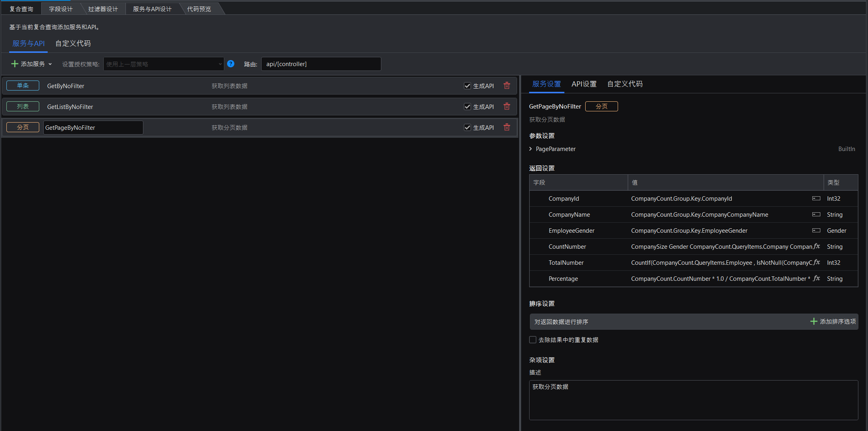This screenshot has width=868, height=431.
Task: Click value CompanyCount.Group.Key.CompanyId
Action: (x=681, y=199)
